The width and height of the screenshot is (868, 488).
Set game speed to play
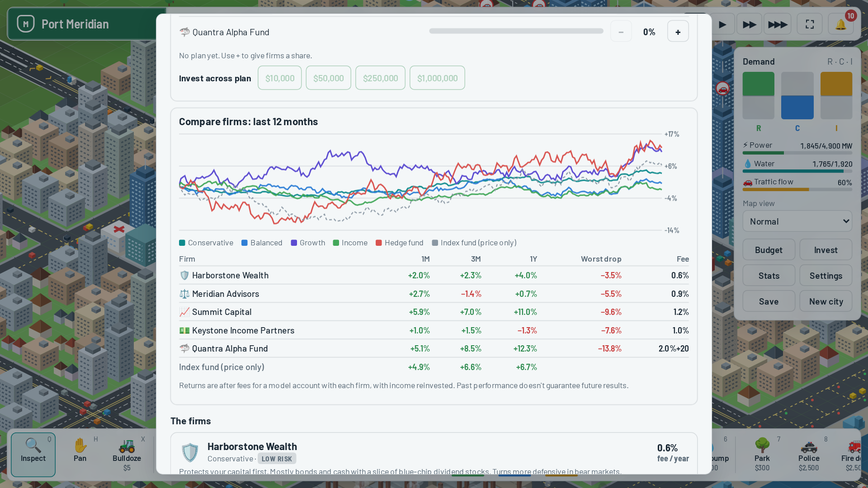(722, 24)
